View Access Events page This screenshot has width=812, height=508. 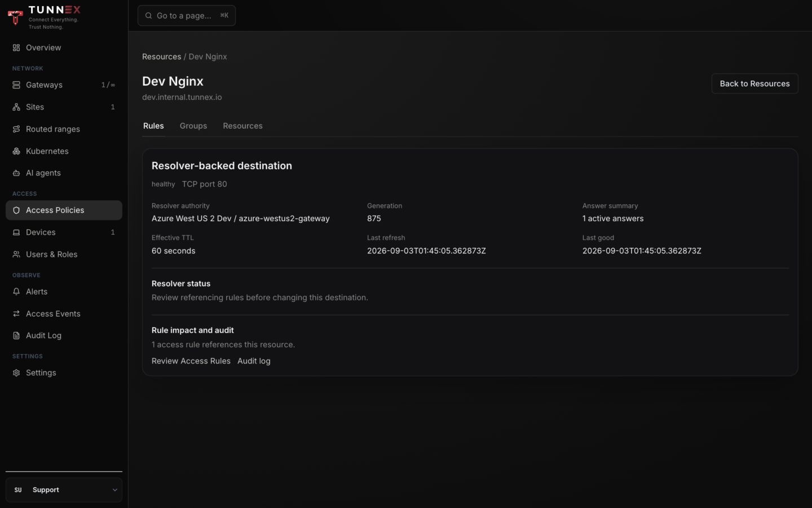click(x=64, y=314)
